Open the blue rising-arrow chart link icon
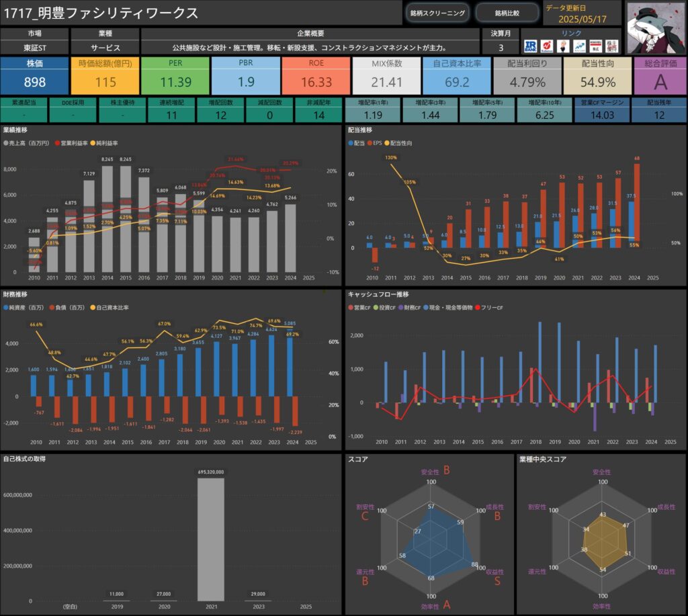The image size is (688, 616). tap(579, 46)
